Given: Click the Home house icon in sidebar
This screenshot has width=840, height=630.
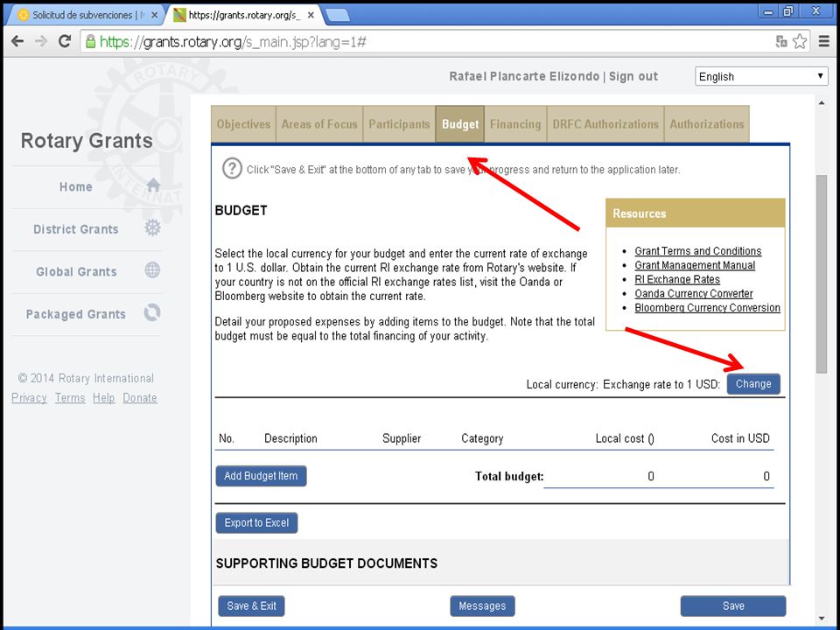Looking at the screenshot, I should coord(153,185).
